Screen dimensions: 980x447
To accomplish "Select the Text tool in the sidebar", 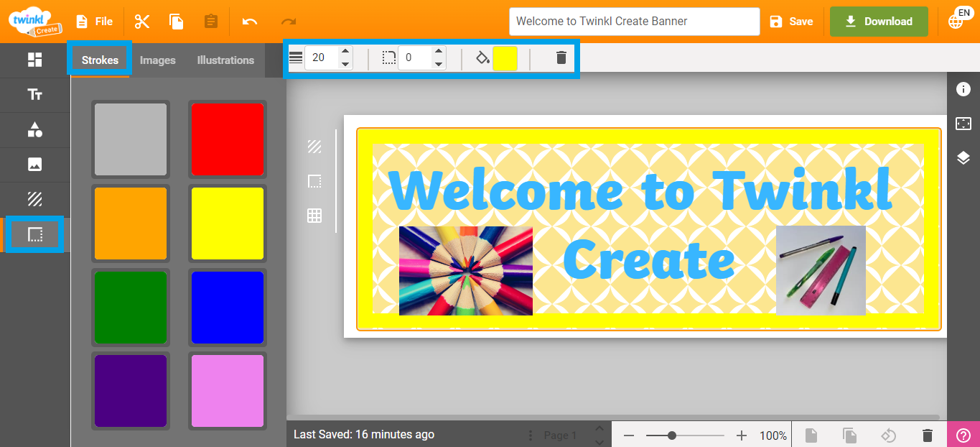I will pos(34,95).
